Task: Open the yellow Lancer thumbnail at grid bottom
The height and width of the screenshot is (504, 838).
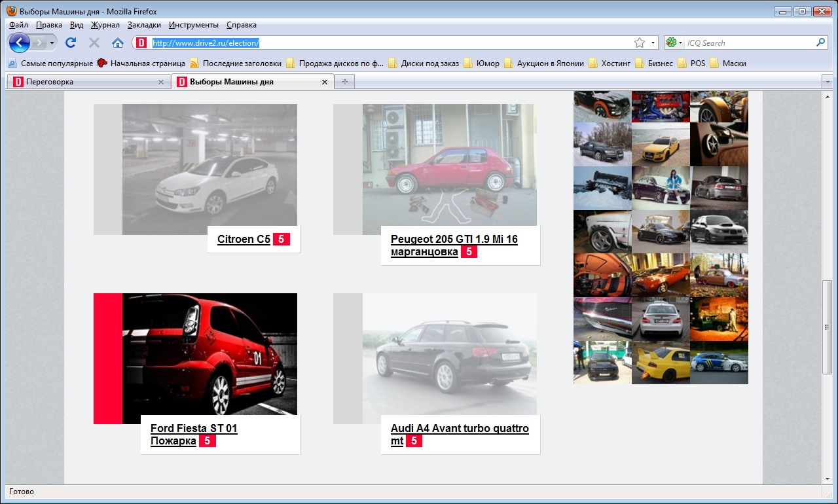Action: [x=661, y=363]
